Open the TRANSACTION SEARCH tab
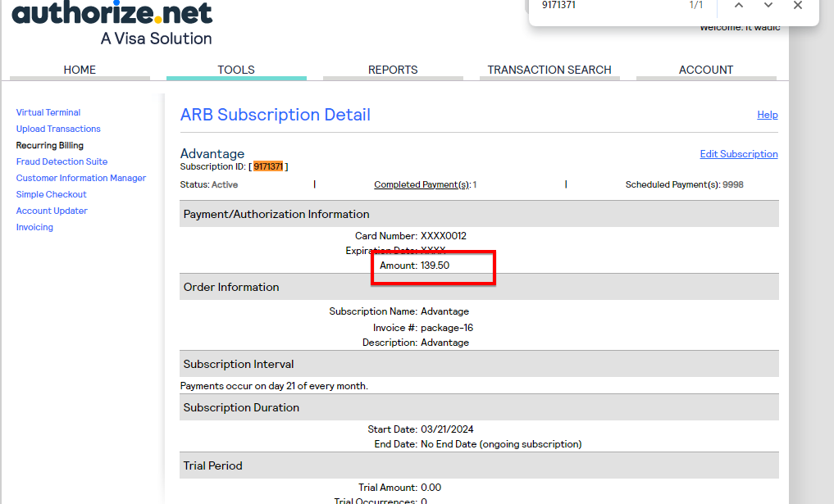Image resolution: width=834 pixels, height=504 pixels. click(x=549, y=70)
